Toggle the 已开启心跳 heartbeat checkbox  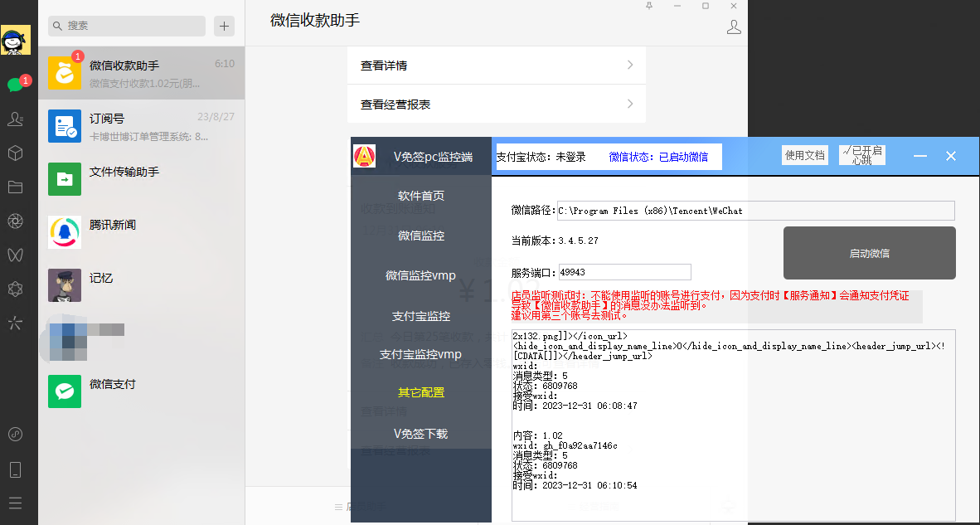pyautogui.click(x=861, y=154)
